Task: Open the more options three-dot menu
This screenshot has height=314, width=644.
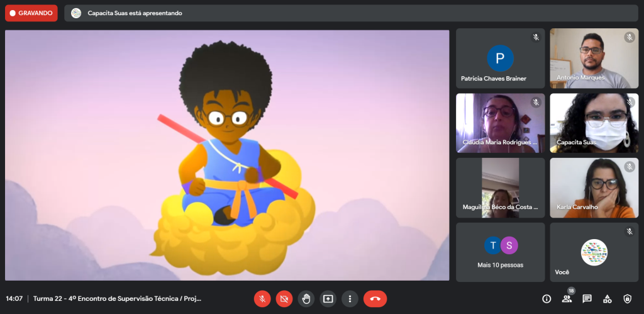Action: (x=350, y=299)
